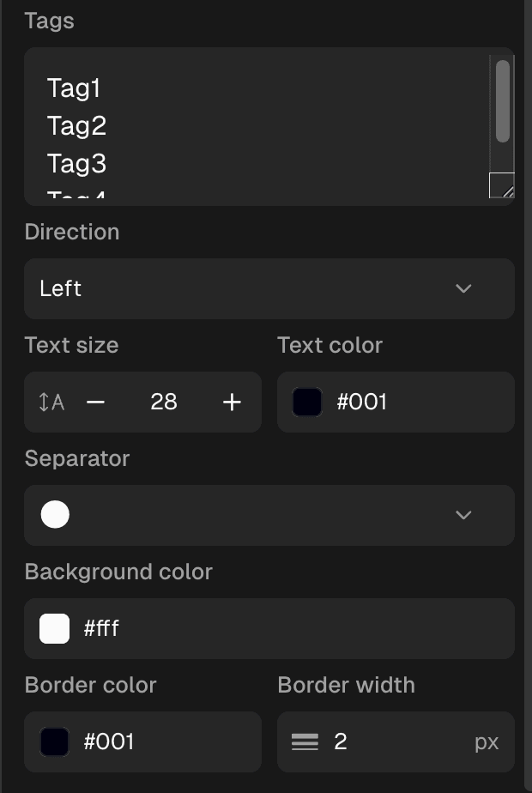532x793 pixels.
Task: Decrease text size with minus button
Action: [x=96, y=402]
